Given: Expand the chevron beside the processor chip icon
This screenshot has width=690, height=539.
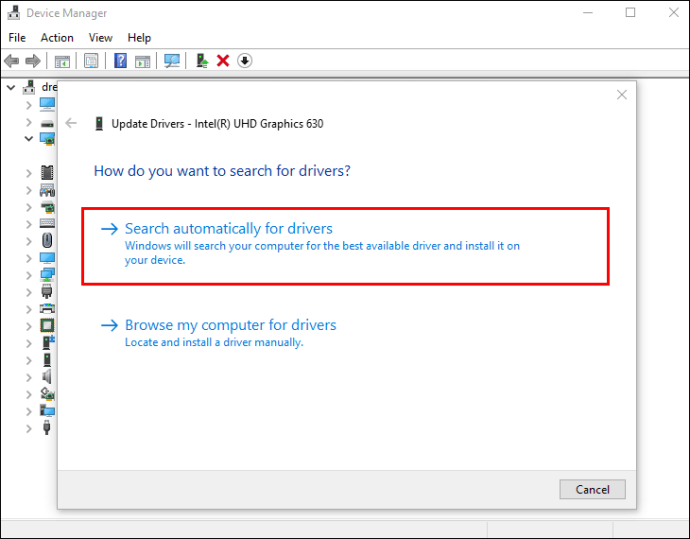Looking at the screenshot, I should click(29, 326).
